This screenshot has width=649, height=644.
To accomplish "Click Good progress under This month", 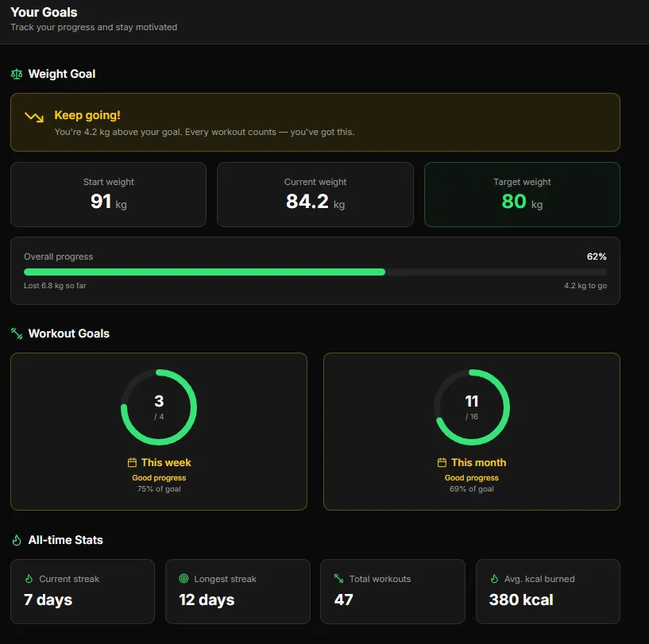I will [x=471, y=477].
